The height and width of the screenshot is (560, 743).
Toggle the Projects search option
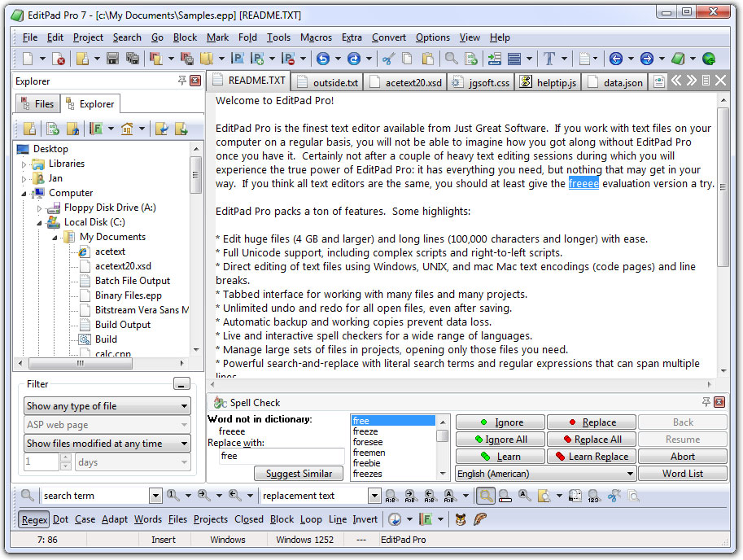(x=211, y=519)
